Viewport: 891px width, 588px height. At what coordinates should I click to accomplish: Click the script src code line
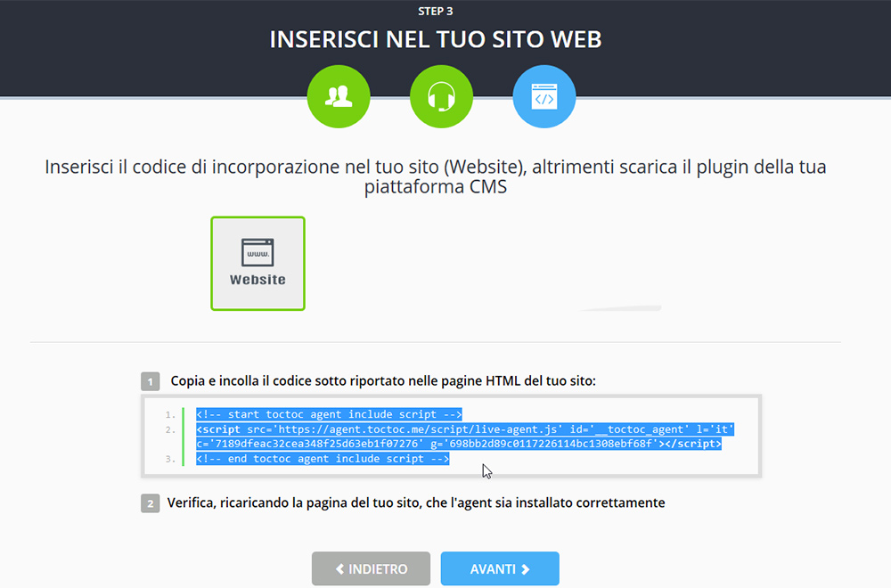[465, 429]
